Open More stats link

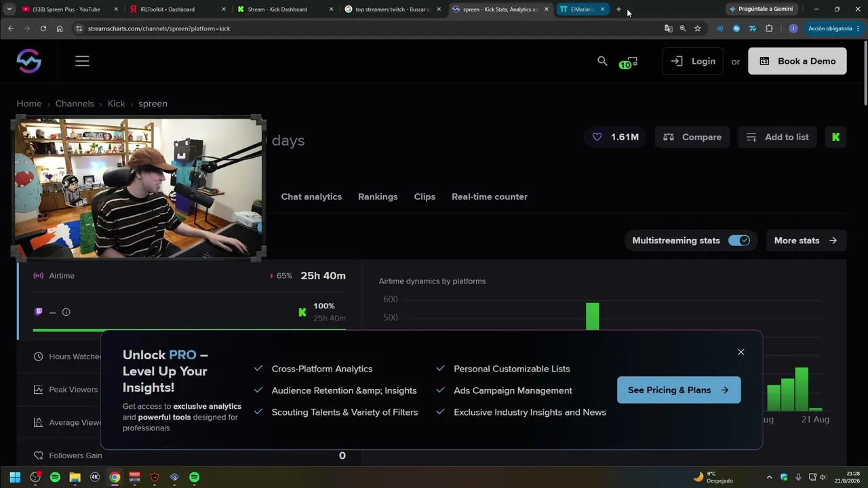click(806, 241)
